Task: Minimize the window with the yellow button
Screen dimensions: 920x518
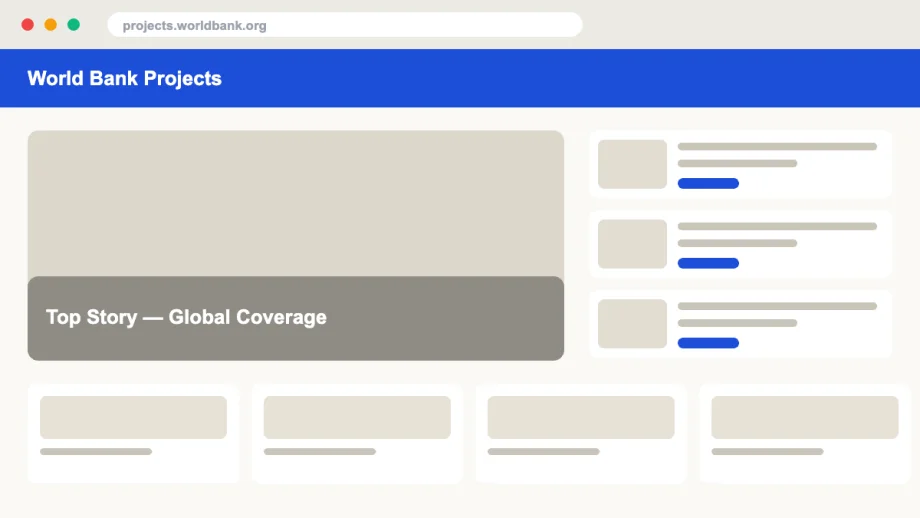Action: coord(50,25)
